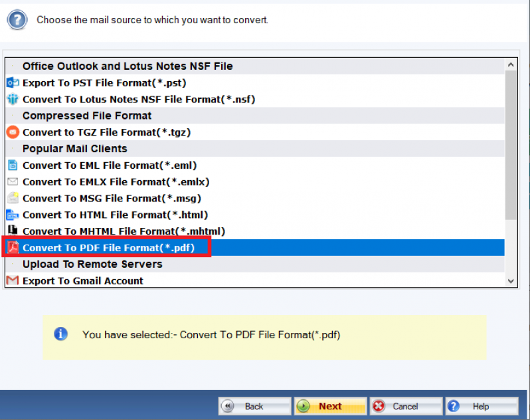Click the Upload To Remote Servers header
The width and height of the screenshot is (530, 420).
(x=255, y=264)
